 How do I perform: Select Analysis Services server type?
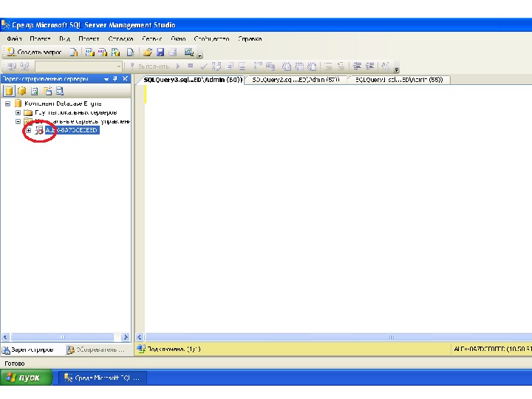22,91
